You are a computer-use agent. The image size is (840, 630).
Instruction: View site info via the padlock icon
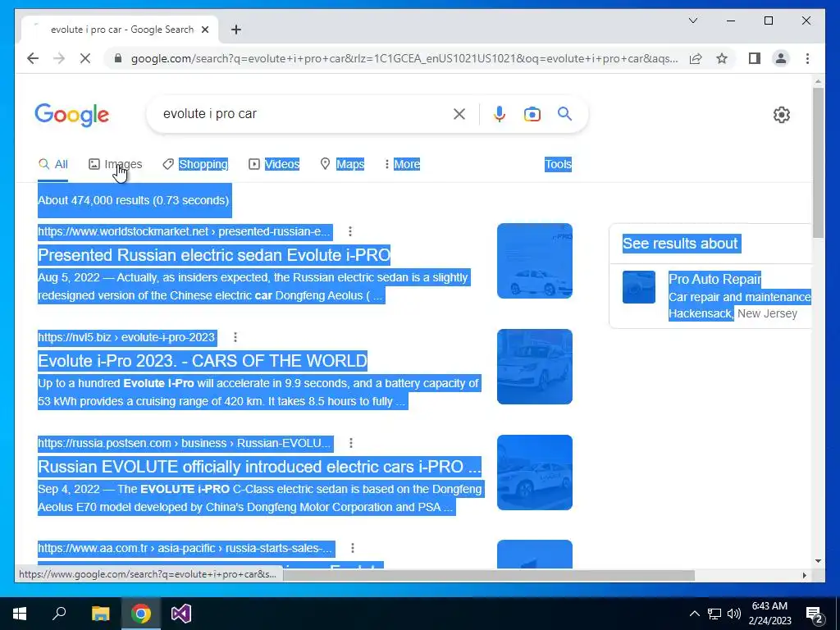click(x=118, y=58)
